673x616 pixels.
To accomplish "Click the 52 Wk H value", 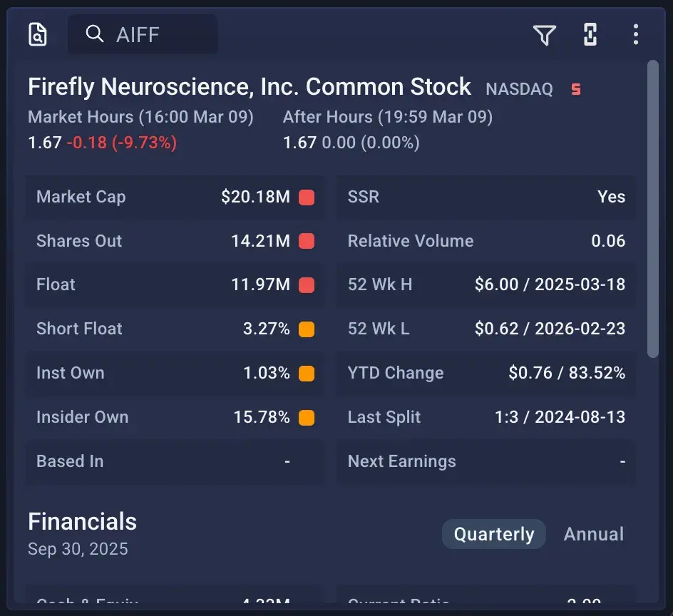I will click(550, 284).
